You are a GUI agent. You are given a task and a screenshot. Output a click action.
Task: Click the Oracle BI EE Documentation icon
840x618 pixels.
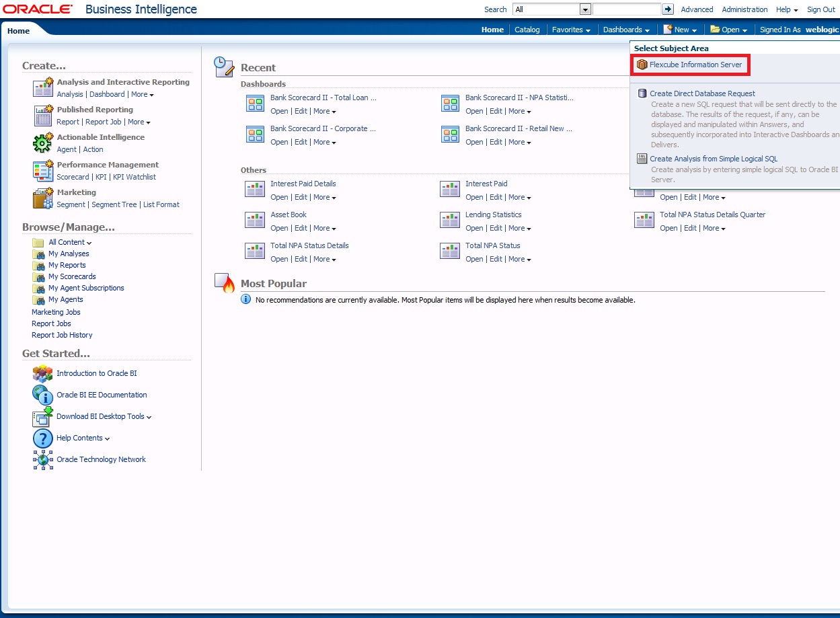click(x=43, y=395)
